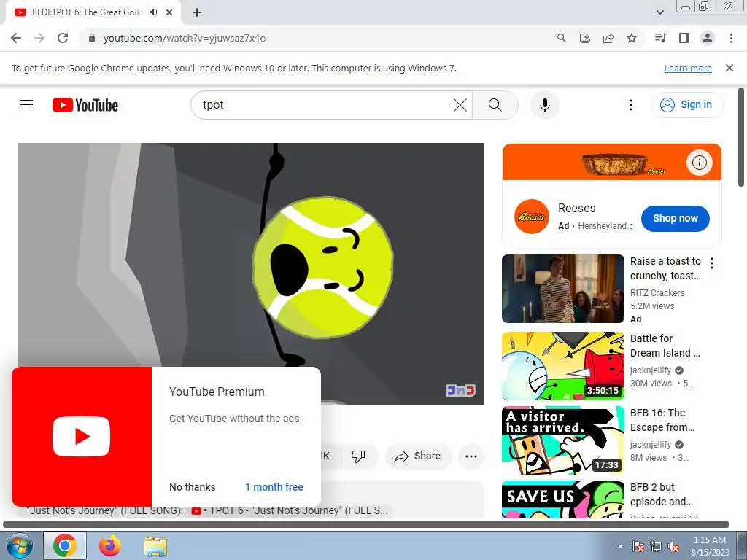The height and width of the screenshot is (560, 747).
Task: Open BFB 16 The Escape video thumbnail
Action: (562, 440)
